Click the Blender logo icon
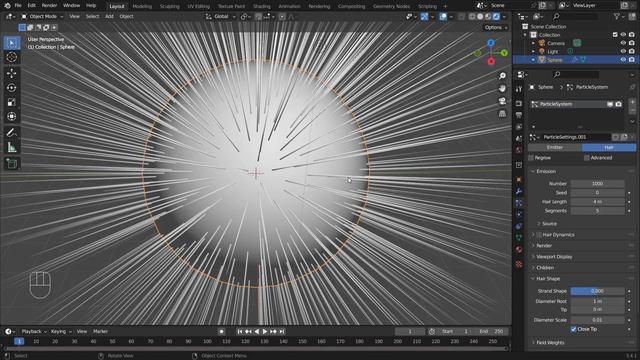This screenshot has width=640, height=360. tap(7, 6)
